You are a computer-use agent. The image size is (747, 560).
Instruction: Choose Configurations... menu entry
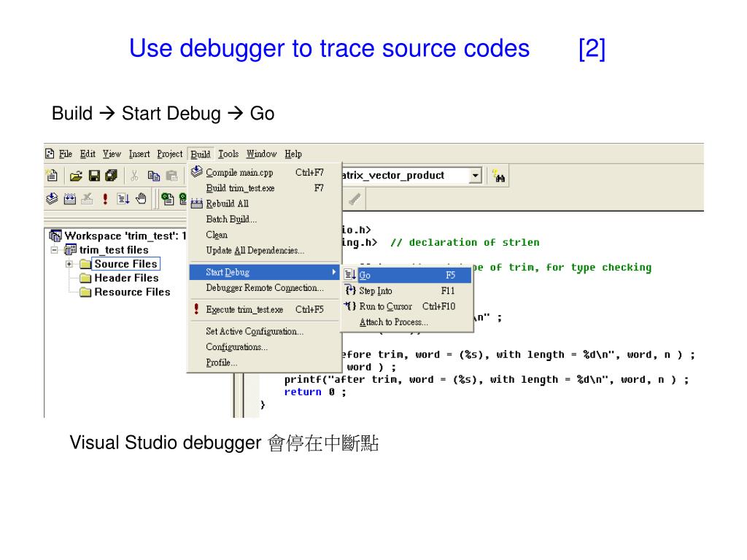[265, 347]
